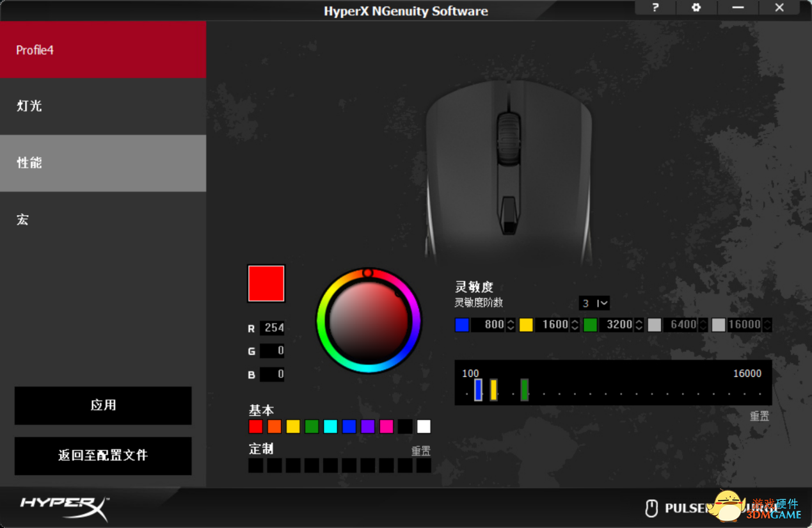Click the yellow swatch beside 1600 DPI
This screenshot has height=528, width=812.
(x=526, y=324)
